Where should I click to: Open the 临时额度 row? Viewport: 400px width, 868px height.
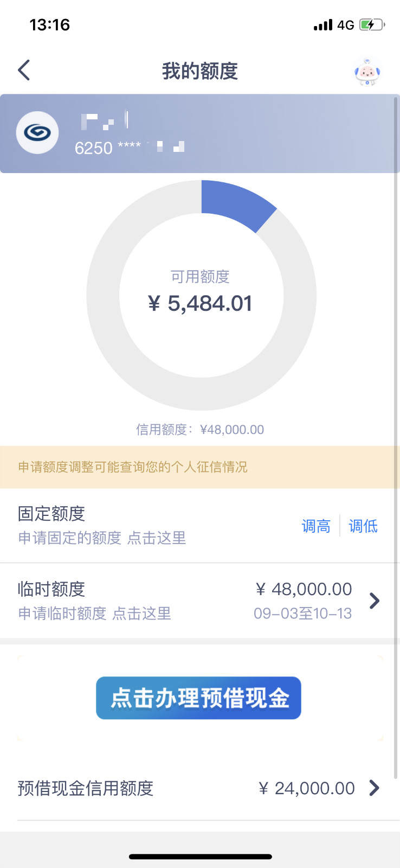200,601
